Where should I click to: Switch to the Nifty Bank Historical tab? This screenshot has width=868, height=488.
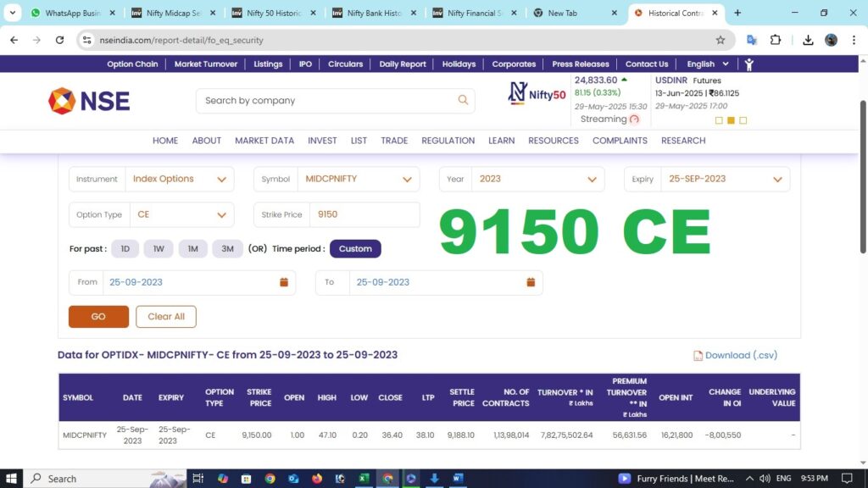[375, 14]
